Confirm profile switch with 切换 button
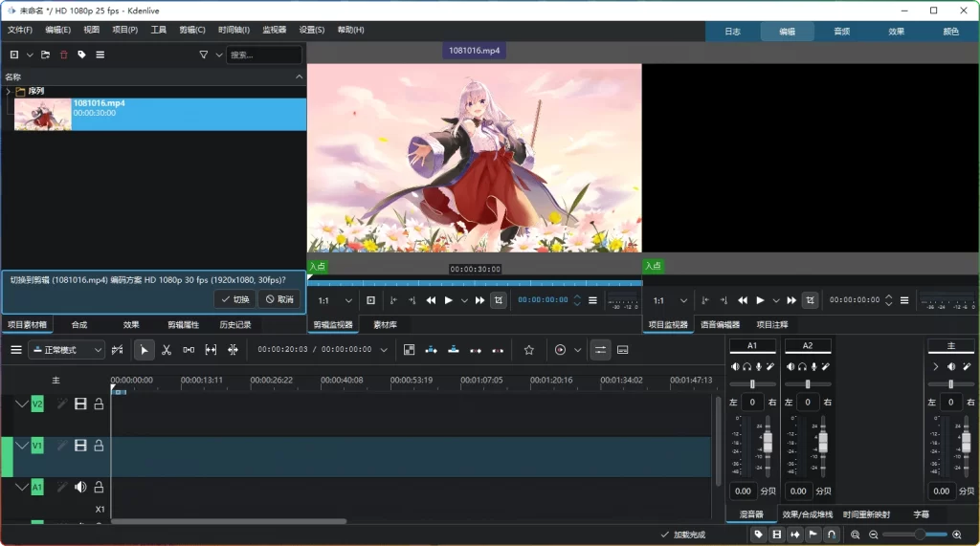 coord(235,299)
